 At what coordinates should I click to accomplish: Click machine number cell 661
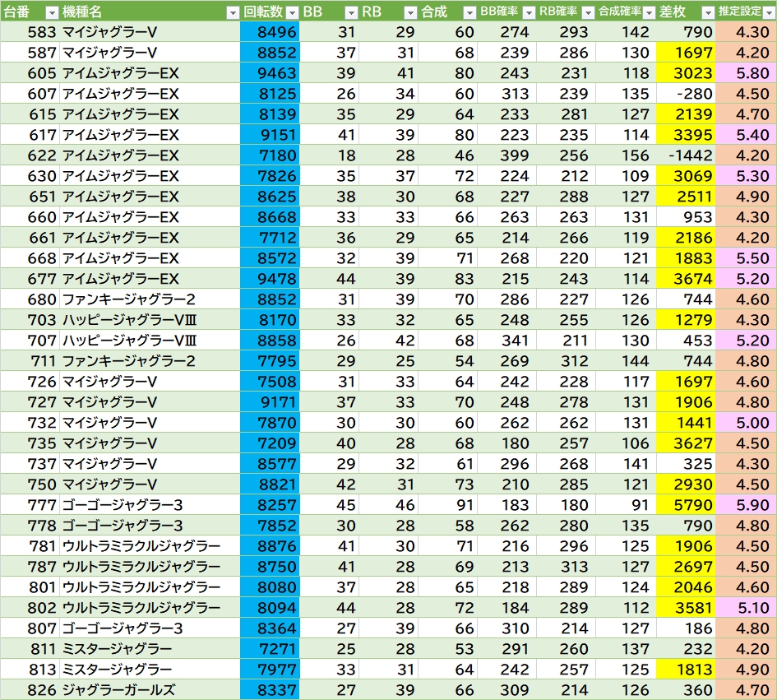coord(30,238)
